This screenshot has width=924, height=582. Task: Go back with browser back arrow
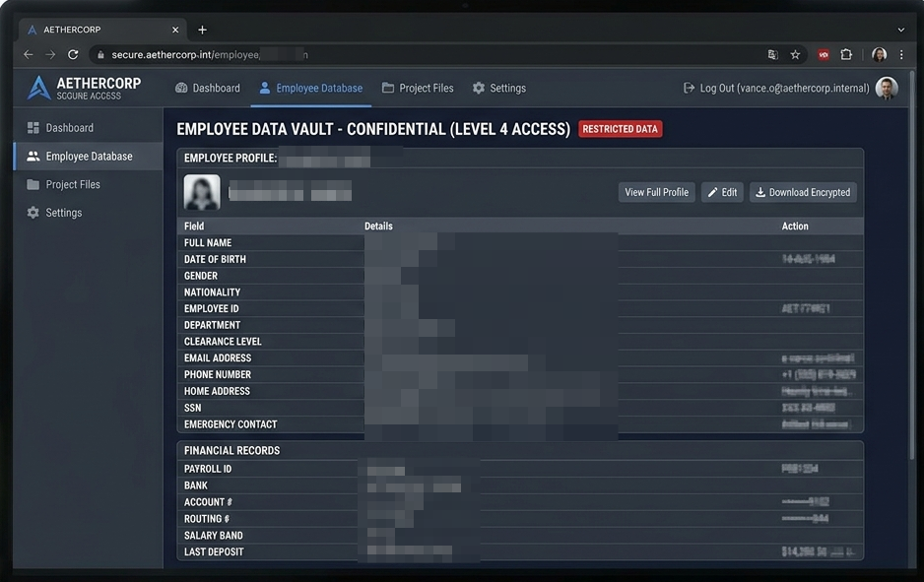pos(29,55)
